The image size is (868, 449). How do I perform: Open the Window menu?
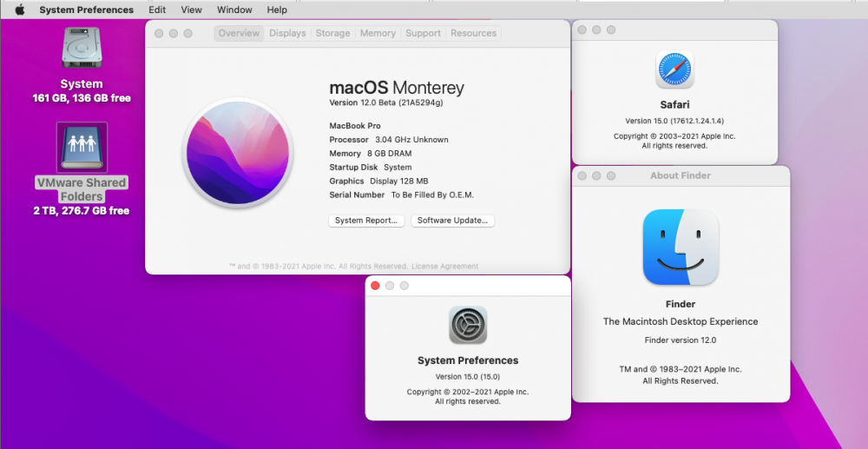point(234,10)
